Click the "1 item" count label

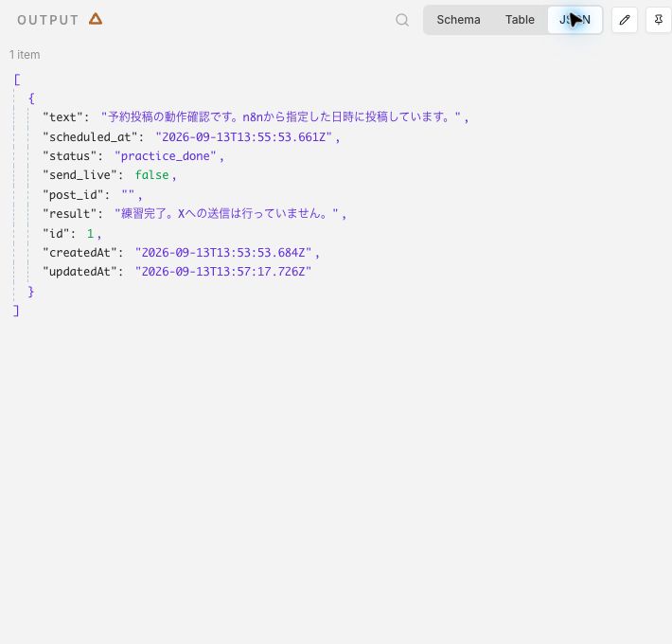coord(25,55)
